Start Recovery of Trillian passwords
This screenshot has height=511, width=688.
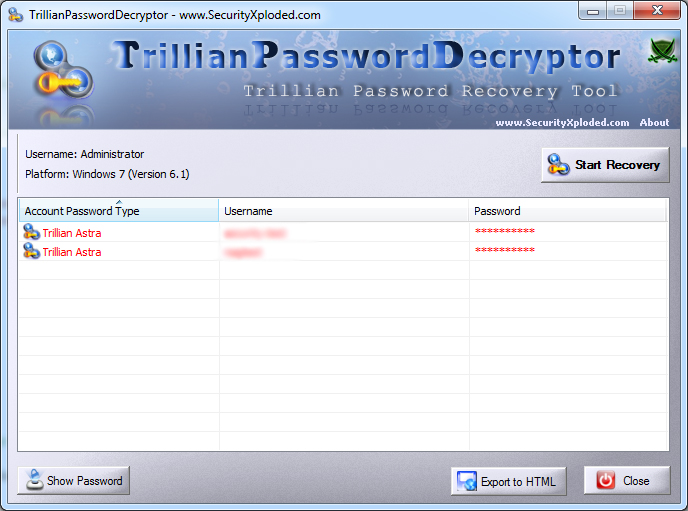point(605,165)
